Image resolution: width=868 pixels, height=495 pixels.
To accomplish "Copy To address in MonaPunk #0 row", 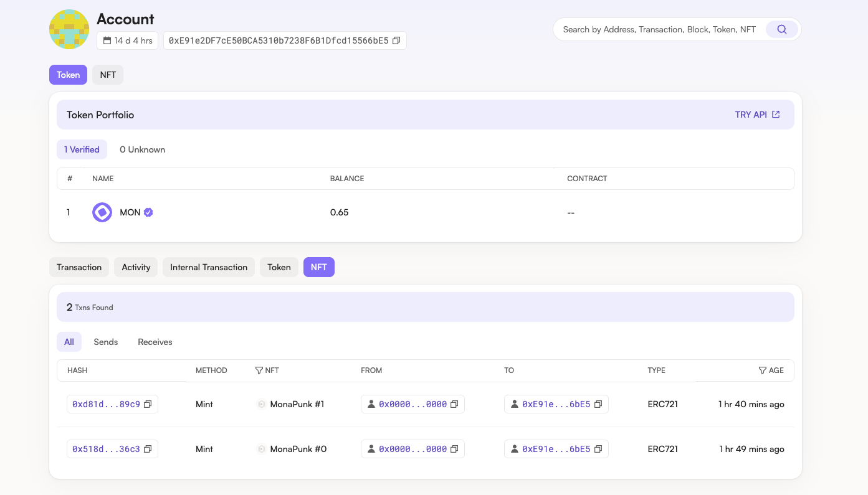I will (598, 449).
